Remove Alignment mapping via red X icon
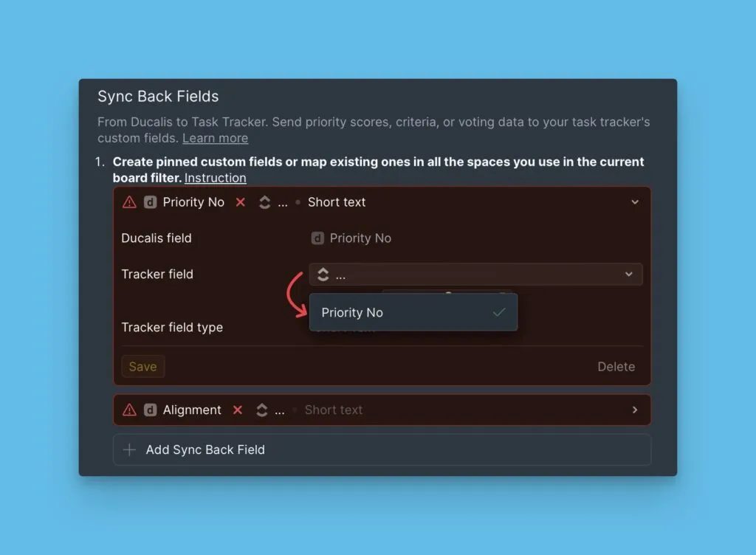 click(236, 410)
